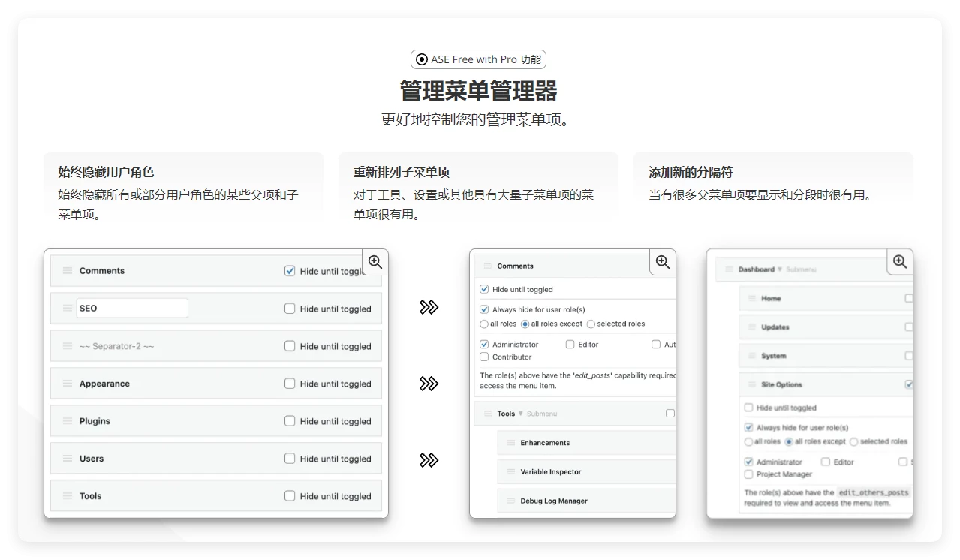Grab the drag handle next to SEO
The height and width of the screenshot is (560, 960).
coord(67,308)
